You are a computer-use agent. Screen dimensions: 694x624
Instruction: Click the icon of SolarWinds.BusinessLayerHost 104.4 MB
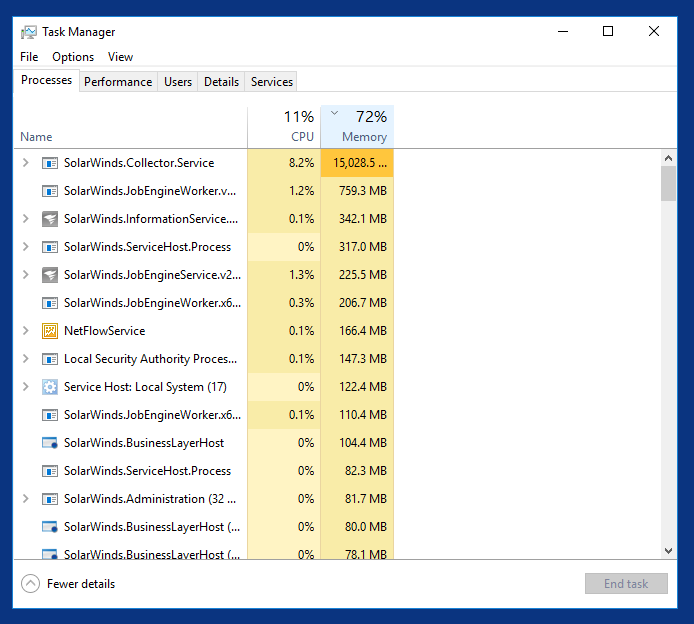50,443
